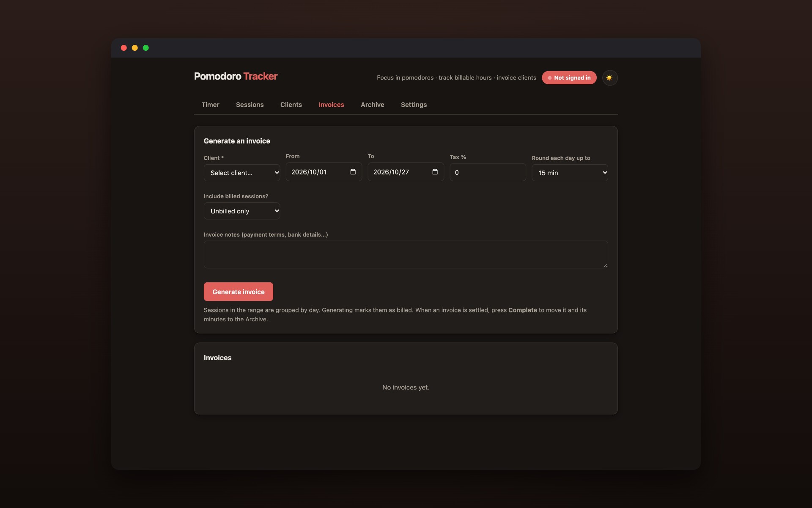Viewport: 812px width, 508px height.
Task: Click the Pomodoro Tracker logo
Action: click(236, 76)
